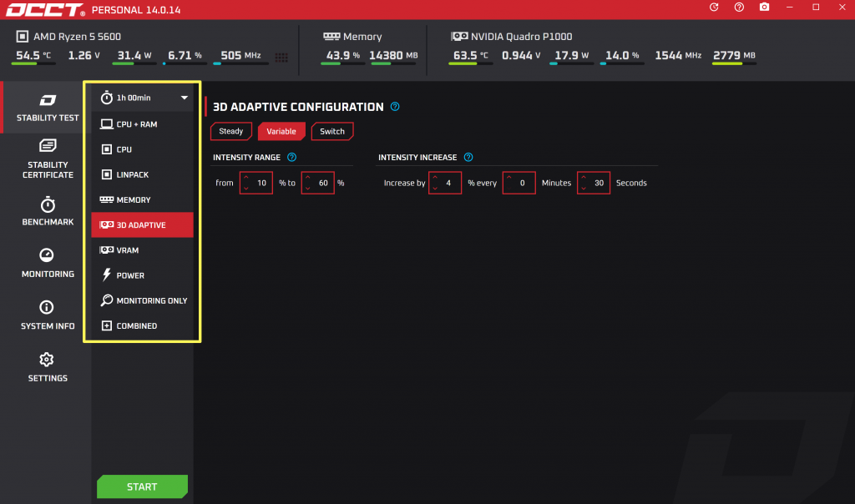
Task: Take a screenshot with the camera icon
Action: (x=765, y=7)
